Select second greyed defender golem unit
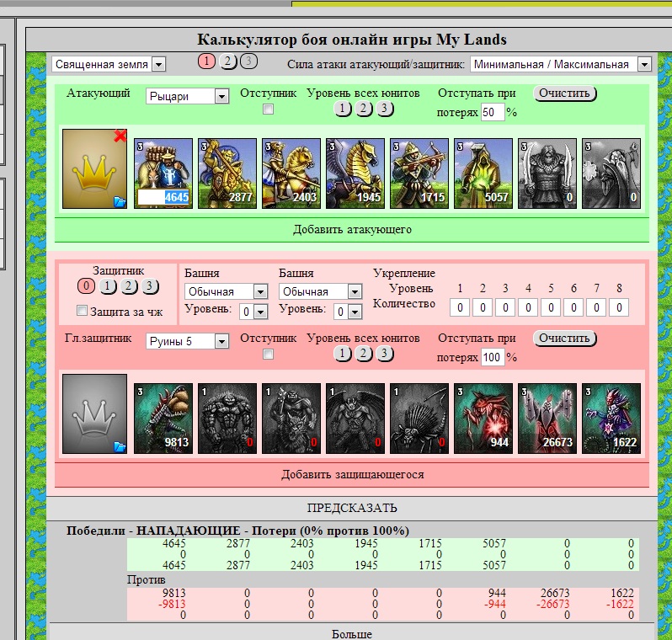This screenshot has width=672, height=640. tap(227, 419)
